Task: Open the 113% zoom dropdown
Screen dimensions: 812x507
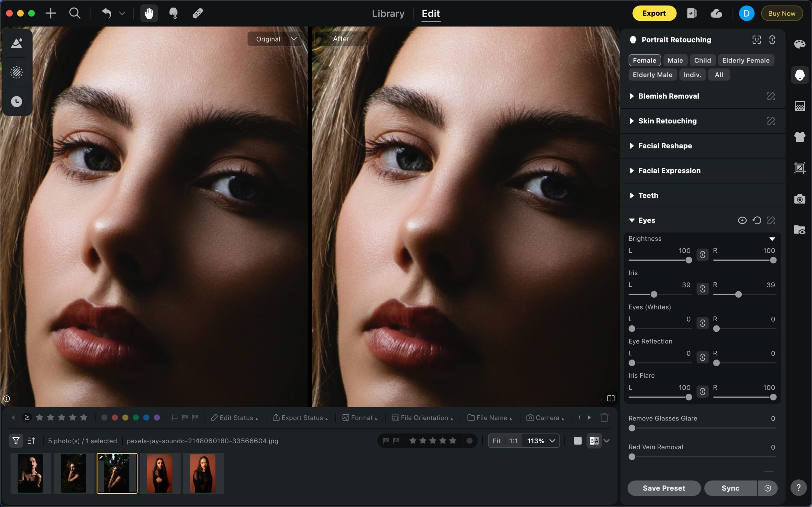Action: (541, 441)
